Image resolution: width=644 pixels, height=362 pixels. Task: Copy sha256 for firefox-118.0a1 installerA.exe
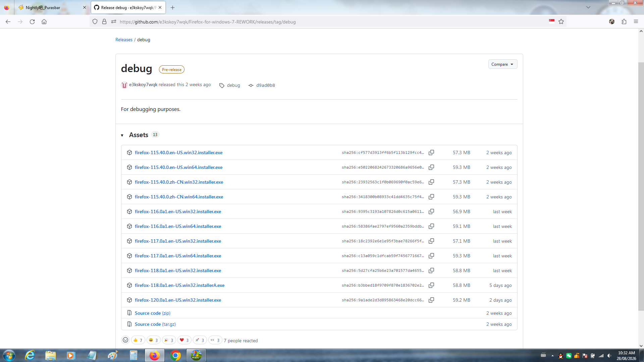pos(431,285)
